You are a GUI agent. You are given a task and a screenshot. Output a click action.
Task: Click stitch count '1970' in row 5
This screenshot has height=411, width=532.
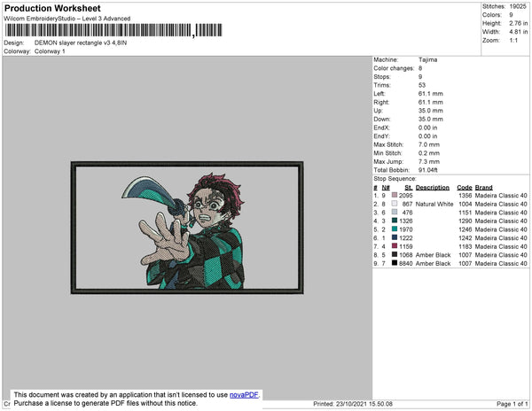(x=406, y=229)
